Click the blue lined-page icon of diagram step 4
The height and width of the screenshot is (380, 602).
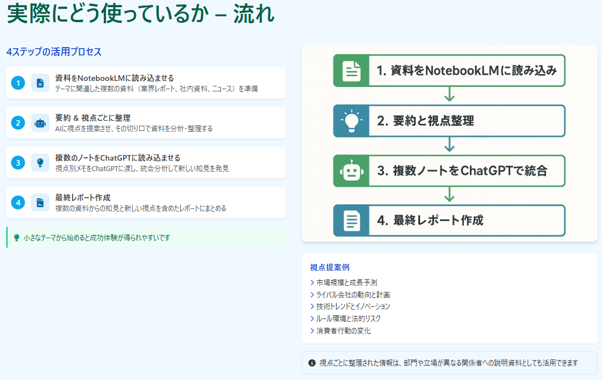coord(351,221)
